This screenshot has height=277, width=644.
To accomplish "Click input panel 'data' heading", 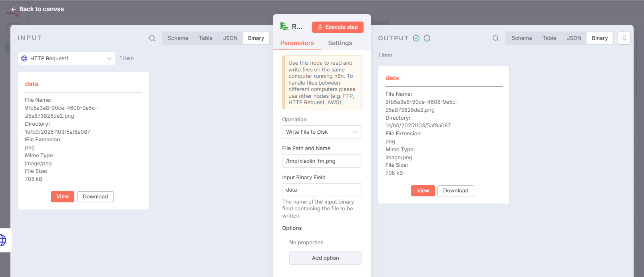I will pyautogui.click(x=32, y=84).
